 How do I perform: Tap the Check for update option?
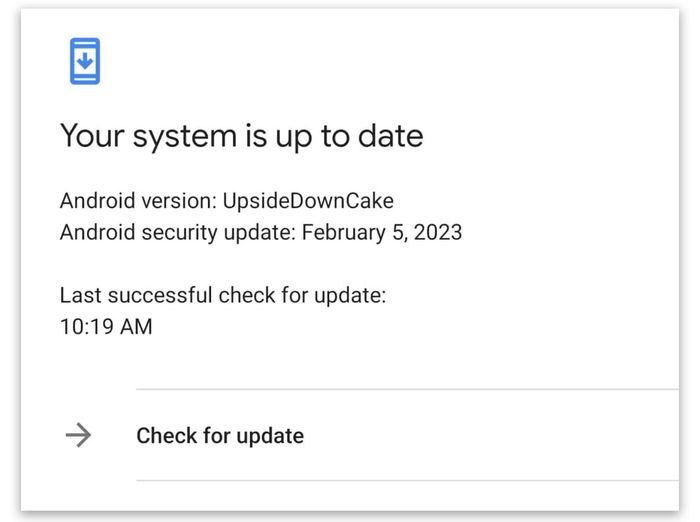tap(220, 436)
